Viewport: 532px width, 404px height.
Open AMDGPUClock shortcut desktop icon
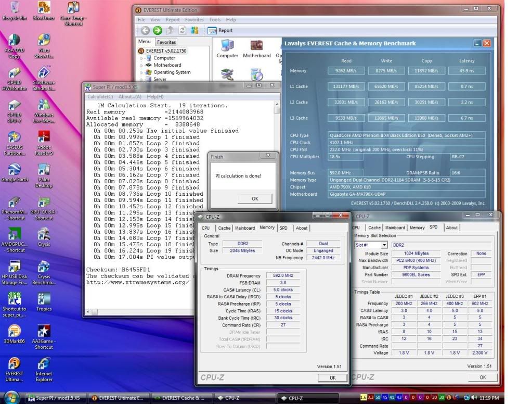(14, 240)
